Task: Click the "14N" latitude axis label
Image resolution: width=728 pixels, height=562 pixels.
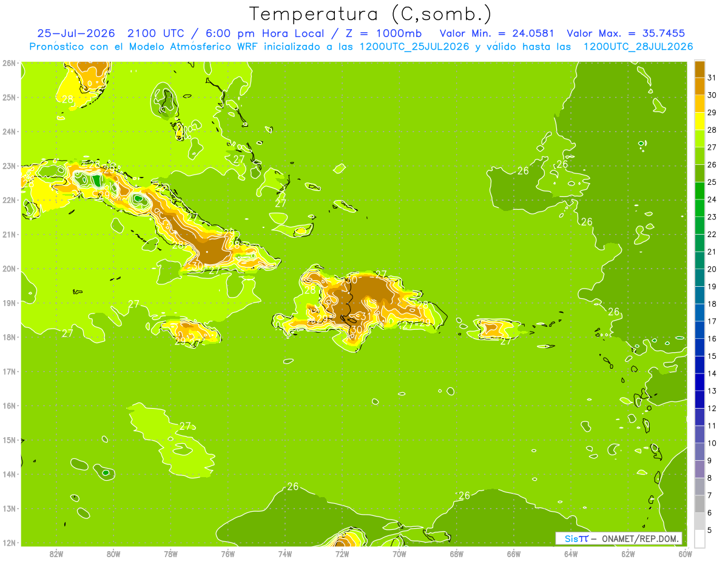Action: pyautogui.click(x=9, y=474)
